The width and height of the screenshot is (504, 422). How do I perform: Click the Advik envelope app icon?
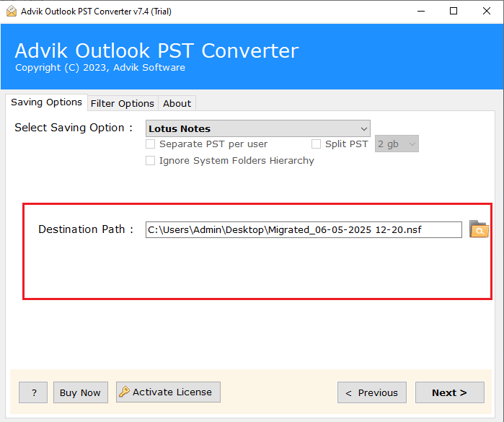point(12,12)
